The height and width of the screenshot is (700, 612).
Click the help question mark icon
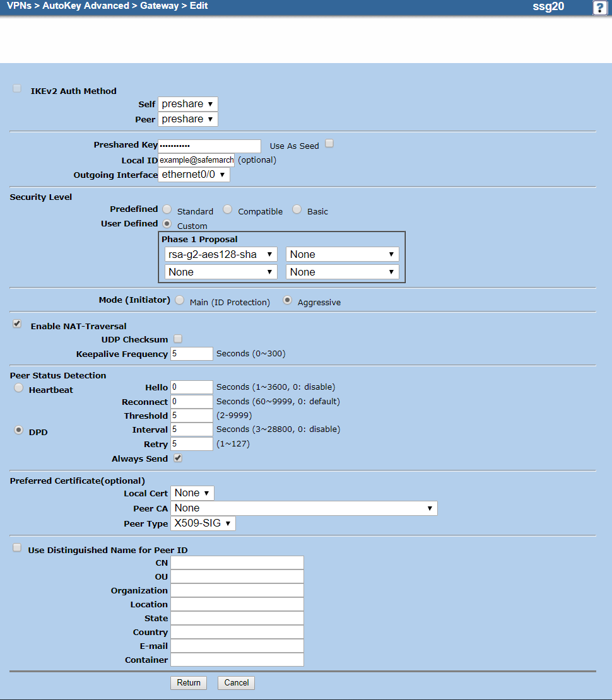(x=599, y=8)
